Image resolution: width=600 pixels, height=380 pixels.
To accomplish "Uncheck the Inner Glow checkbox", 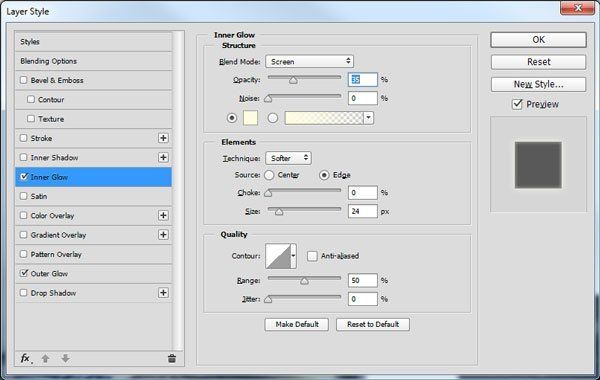I will click(x=24, y=177).
